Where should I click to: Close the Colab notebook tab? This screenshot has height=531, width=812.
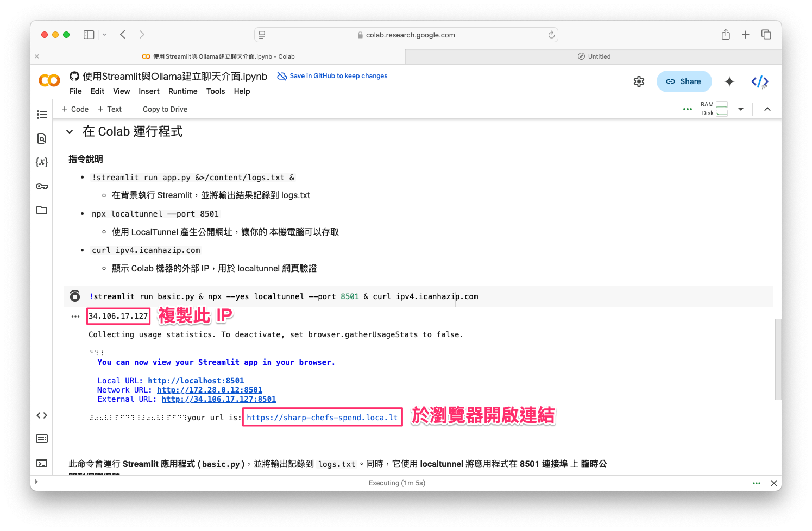(37, 56)
